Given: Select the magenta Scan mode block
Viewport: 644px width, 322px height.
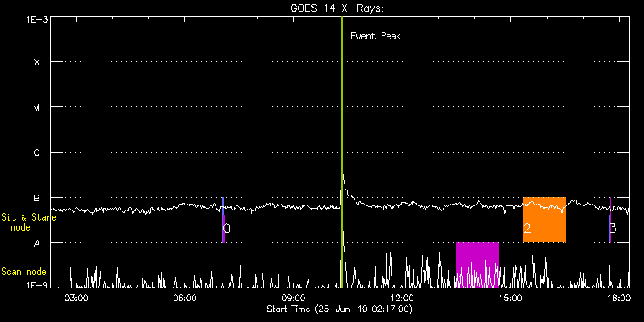Looking at the screenshot, I should 477,265.
